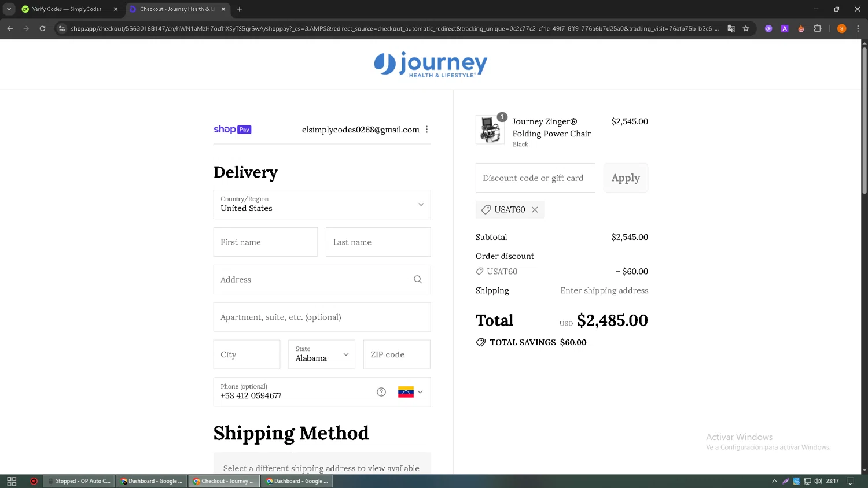Switch to the Verify Codes — SimplyCodes tab

(66, 9)
